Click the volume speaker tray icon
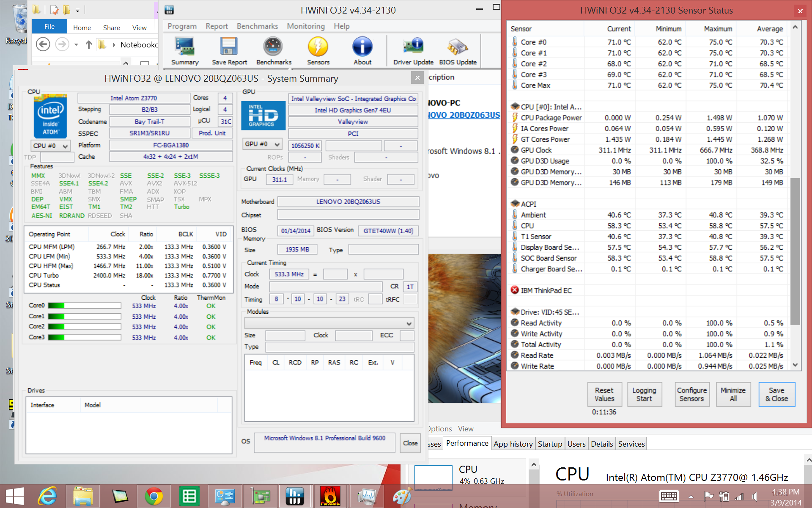Screen dimensions: 812x508 (754, 497)
